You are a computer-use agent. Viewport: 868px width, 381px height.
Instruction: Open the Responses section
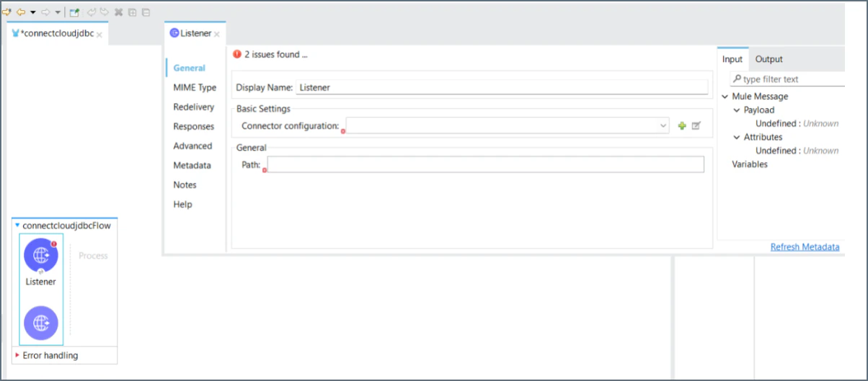[x=194, y=126]
